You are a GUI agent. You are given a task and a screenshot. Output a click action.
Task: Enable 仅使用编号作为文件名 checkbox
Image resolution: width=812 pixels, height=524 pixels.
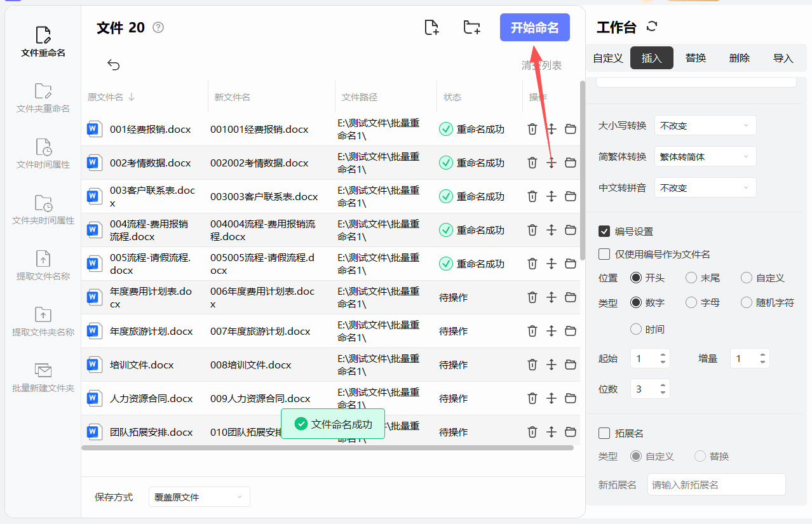[x=604, y=254]
